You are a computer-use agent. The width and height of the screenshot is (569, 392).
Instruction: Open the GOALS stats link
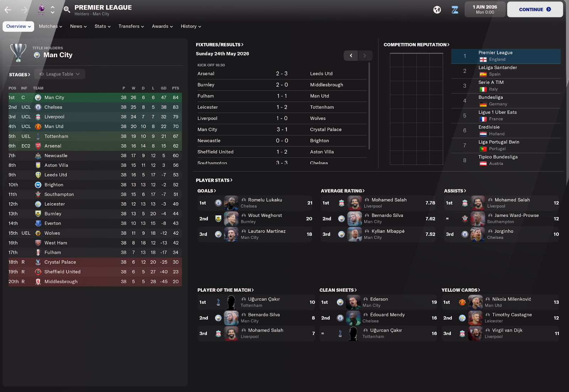click(207, 191)
